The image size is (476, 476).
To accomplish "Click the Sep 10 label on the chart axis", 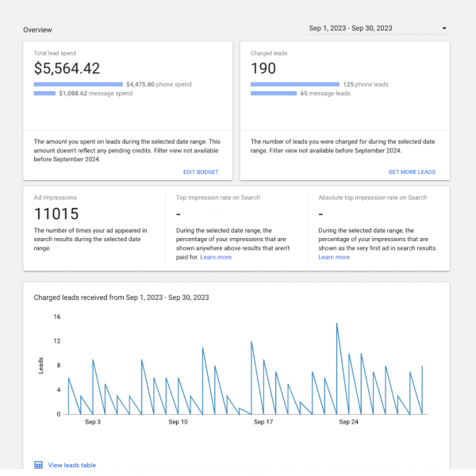I will coord(178,422).
